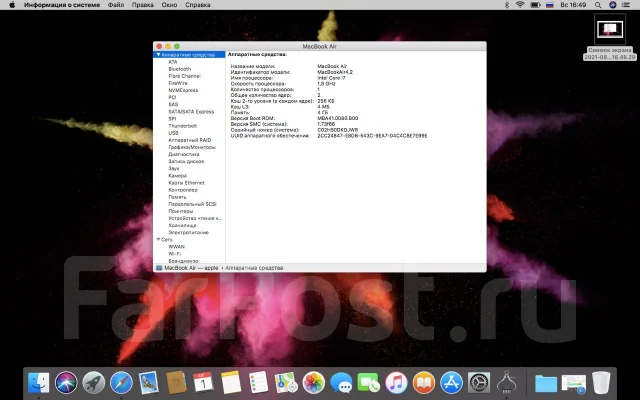The image size is (640, 400).
Task: Open Launchpad rocket icon in dock
Action: 93,382
